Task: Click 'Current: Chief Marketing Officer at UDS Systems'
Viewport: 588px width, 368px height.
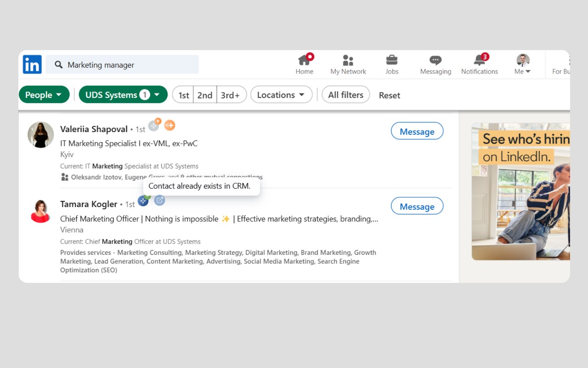Action: click(130, 241)
